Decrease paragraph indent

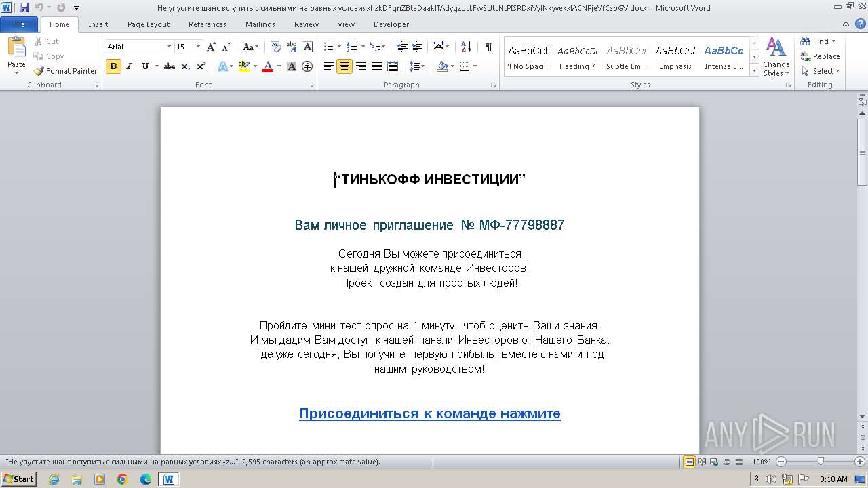(402, 47)
